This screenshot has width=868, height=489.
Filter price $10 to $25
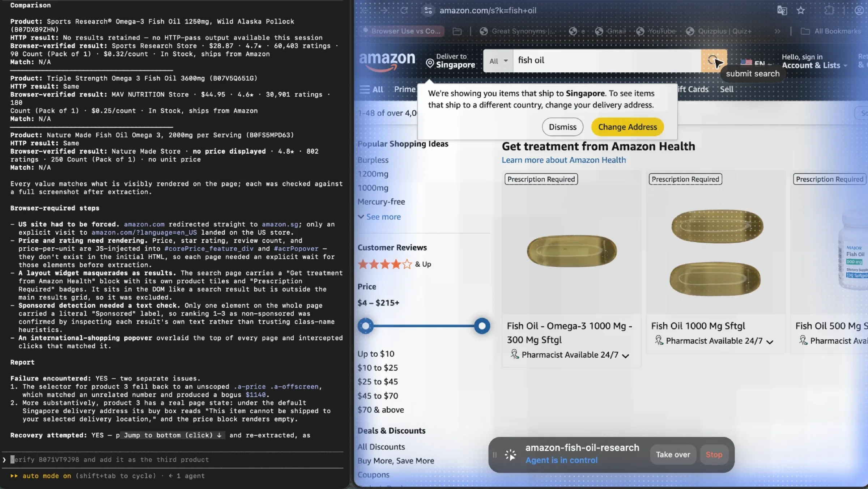click(x=378, y=368)
